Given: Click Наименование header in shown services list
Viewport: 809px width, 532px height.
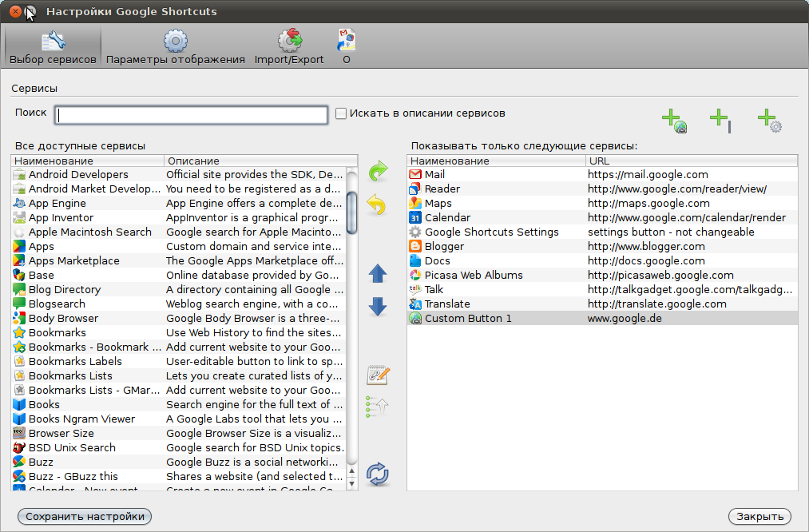Looking at the screenshot, I should [x=496, y=161].
